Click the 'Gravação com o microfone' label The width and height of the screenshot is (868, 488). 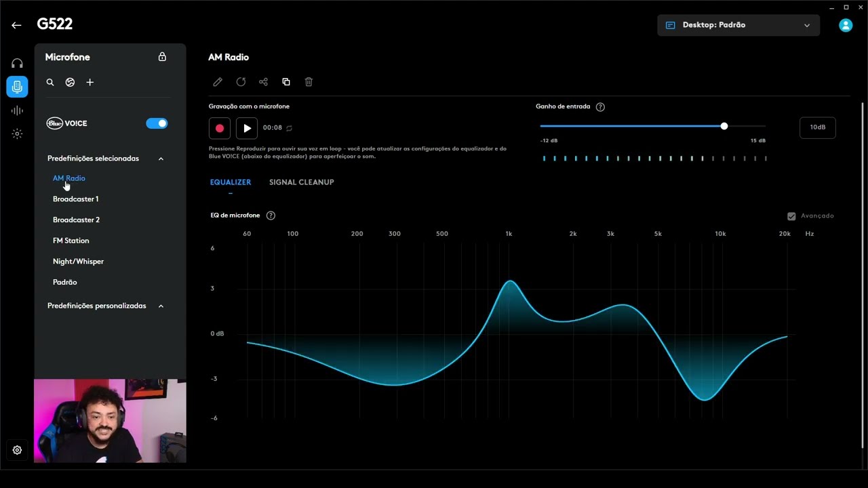(250, 106)
